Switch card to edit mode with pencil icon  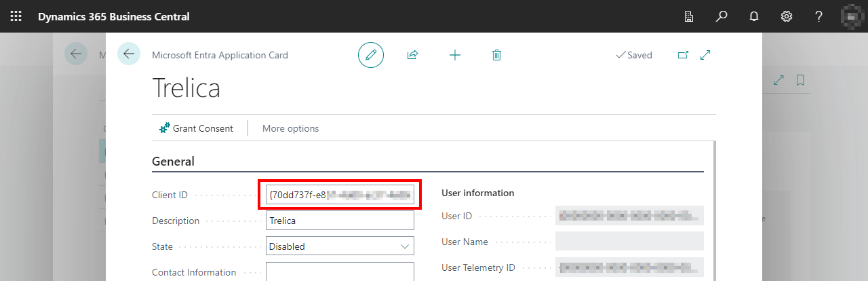click(371, 55)
